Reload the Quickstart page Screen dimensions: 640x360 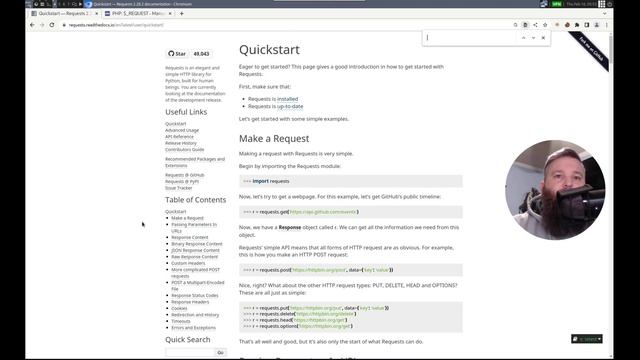tap(52, 25)
